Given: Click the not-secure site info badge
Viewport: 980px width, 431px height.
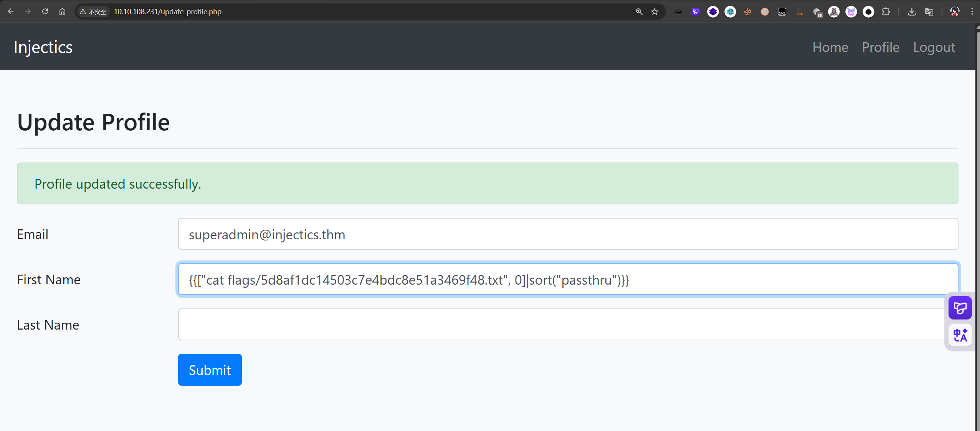Looking at the screenshot, I should [x=93, y=12].
